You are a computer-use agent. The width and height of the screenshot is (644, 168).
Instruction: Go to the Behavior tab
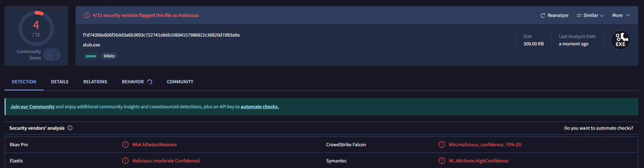point(133,82)
